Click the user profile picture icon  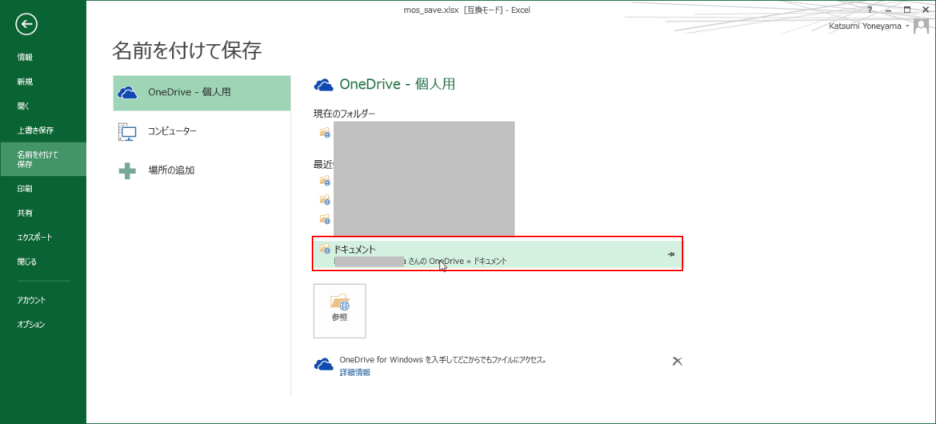[922, 26]
